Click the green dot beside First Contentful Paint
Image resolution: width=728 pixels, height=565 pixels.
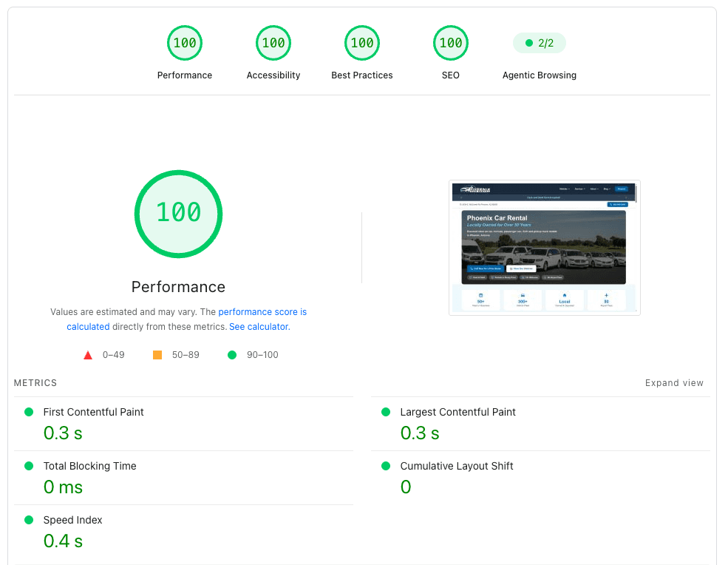pos(29,412)
